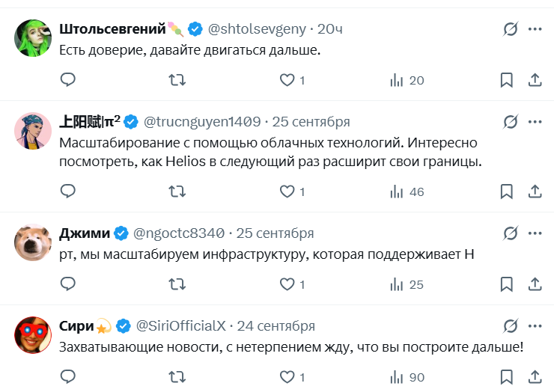The width and height of the screenshot is (554, 392).
Task: Click Сири's profile avatar
Action: (x=32, y=337)
